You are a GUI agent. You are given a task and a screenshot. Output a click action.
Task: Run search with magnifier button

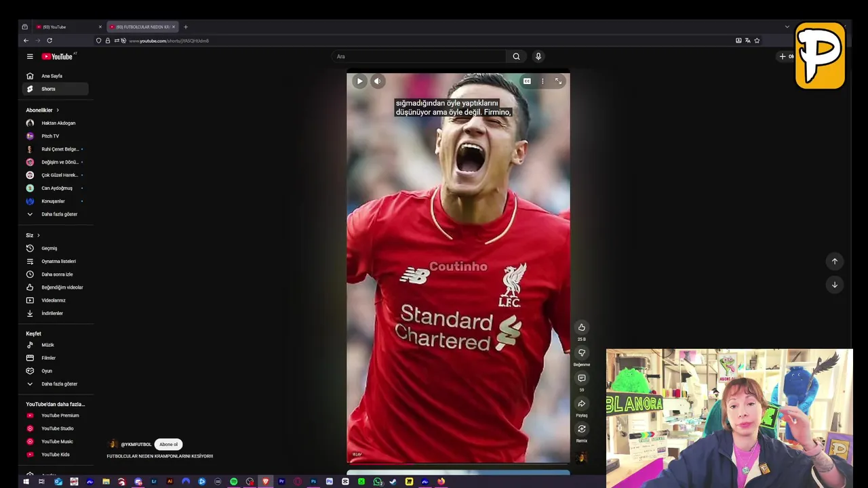(516, 56)
